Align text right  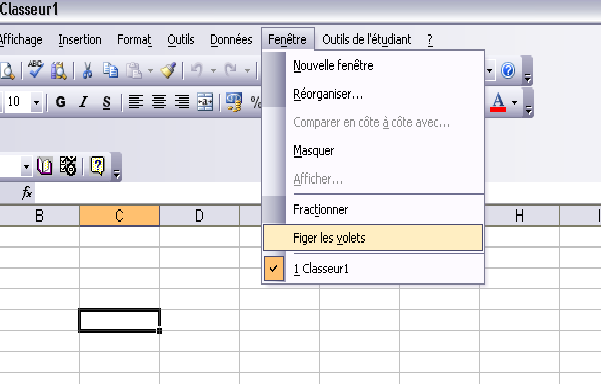coord(182,102)
